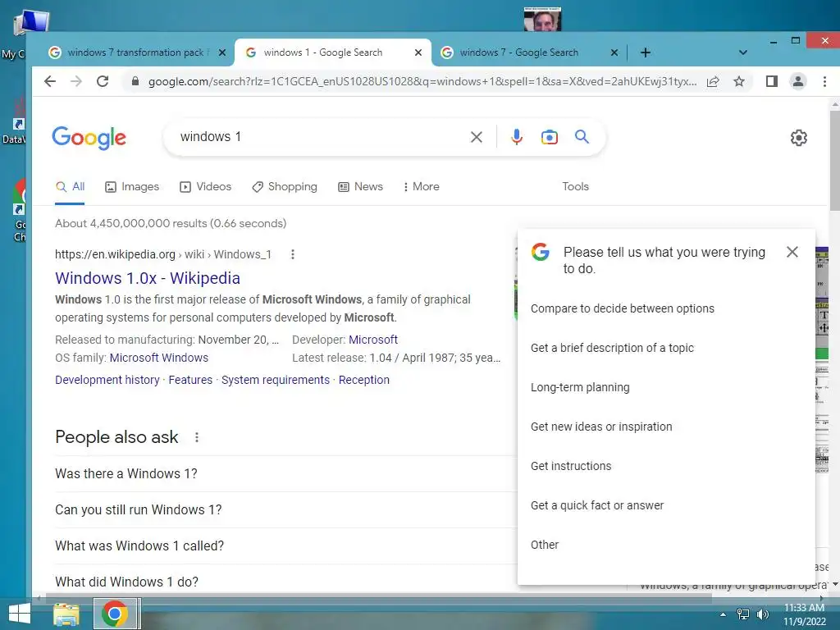Open File Explorer from taskbar
The width and height of the screenshot is (840, 630).
[x=66, y=614]
